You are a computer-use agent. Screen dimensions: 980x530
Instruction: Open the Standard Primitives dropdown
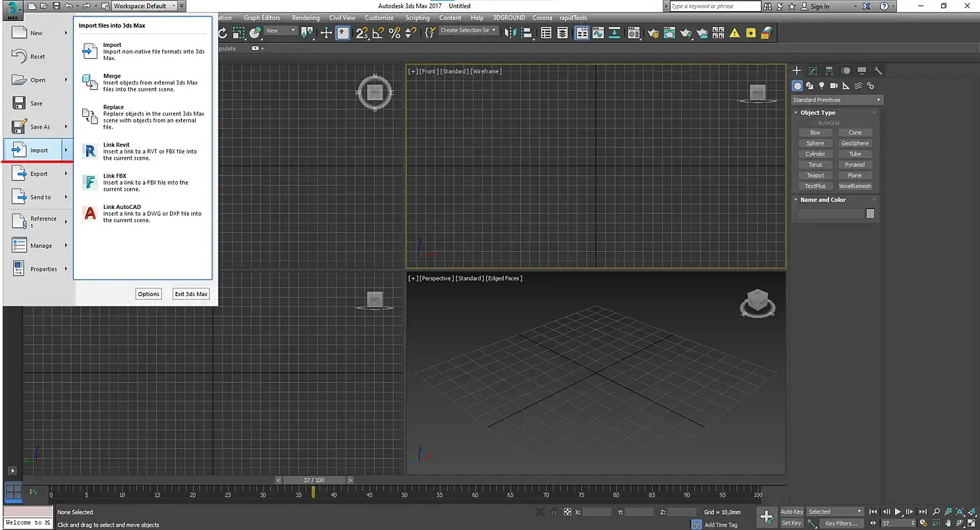pyautogui.click(x=836, y=100)
